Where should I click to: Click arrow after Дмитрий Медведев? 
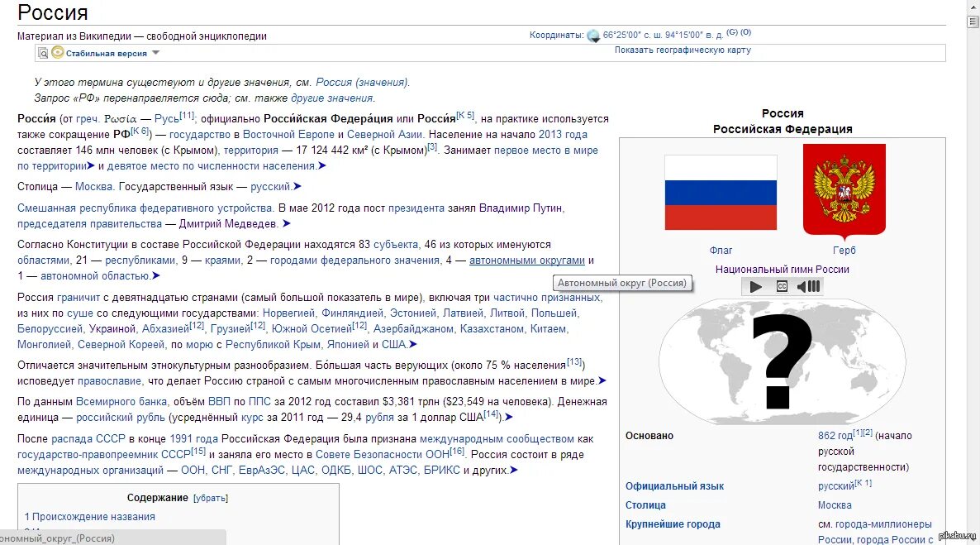286,223
